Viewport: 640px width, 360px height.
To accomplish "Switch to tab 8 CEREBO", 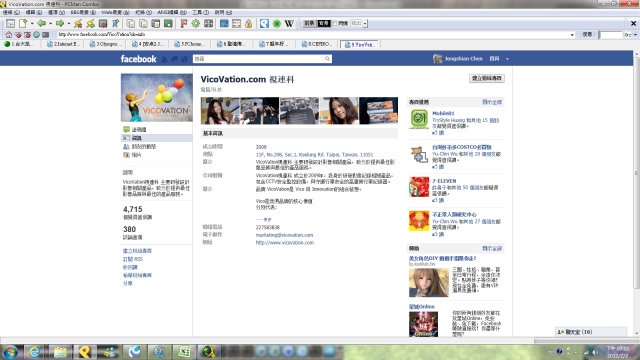I will pyautogui.click(x=317, y=44).
